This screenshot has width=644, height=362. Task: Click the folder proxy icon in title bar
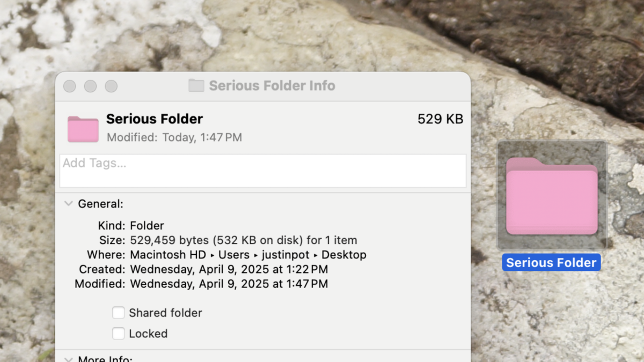pyautogui.click(x=196, y=86)
